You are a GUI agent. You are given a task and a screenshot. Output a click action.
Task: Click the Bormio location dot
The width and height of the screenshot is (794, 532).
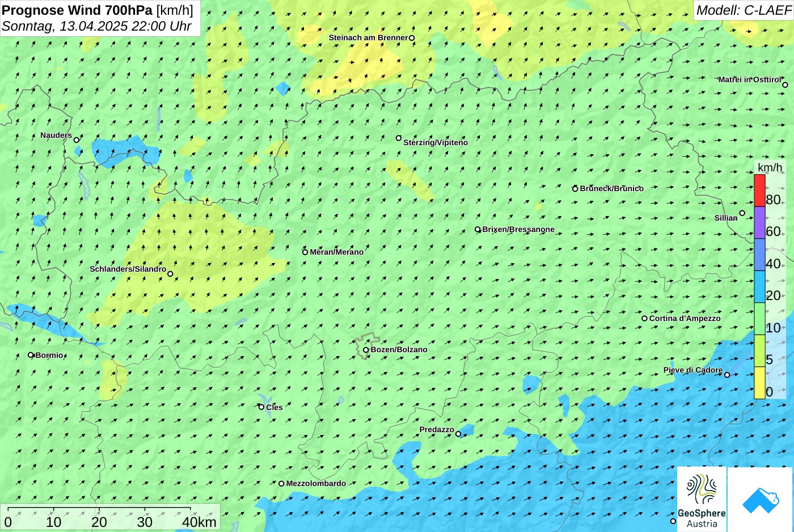click(x=31, y=355)
